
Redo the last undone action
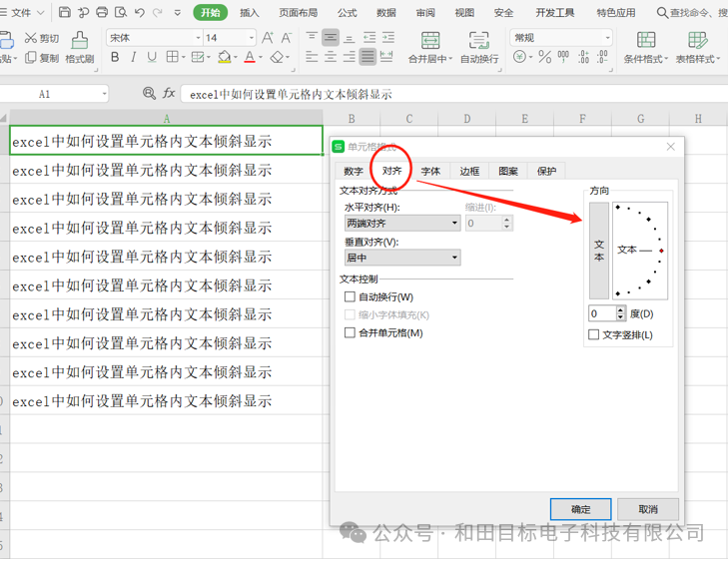point(158,13)
